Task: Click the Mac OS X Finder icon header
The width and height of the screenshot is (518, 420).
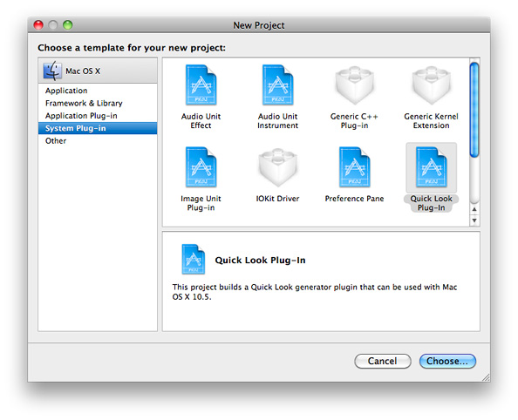Action: (x=52, y=71)
